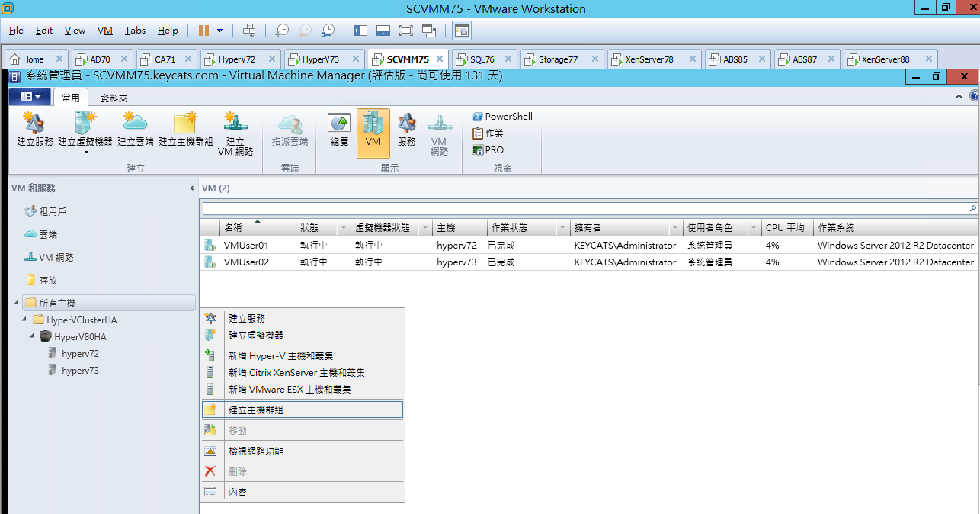Screen dimensions: 980x514
Task: Switch to the 資料夾 ribbon tab
Action: click(114, 98)
